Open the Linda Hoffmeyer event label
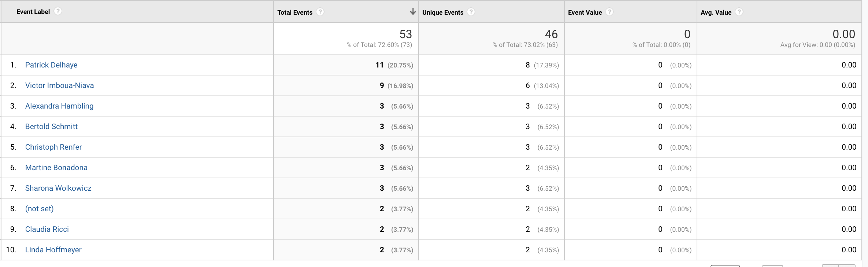 point(53,250)
